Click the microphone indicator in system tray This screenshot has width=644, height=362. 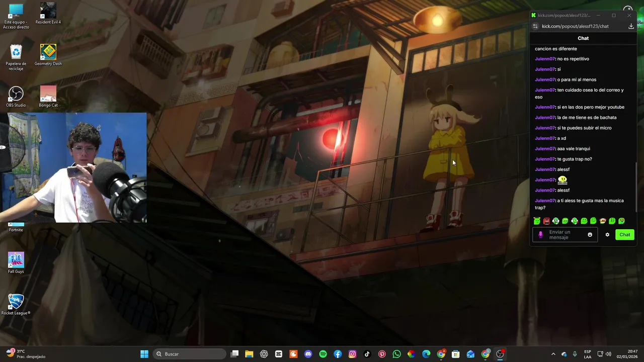pos(575,354)
